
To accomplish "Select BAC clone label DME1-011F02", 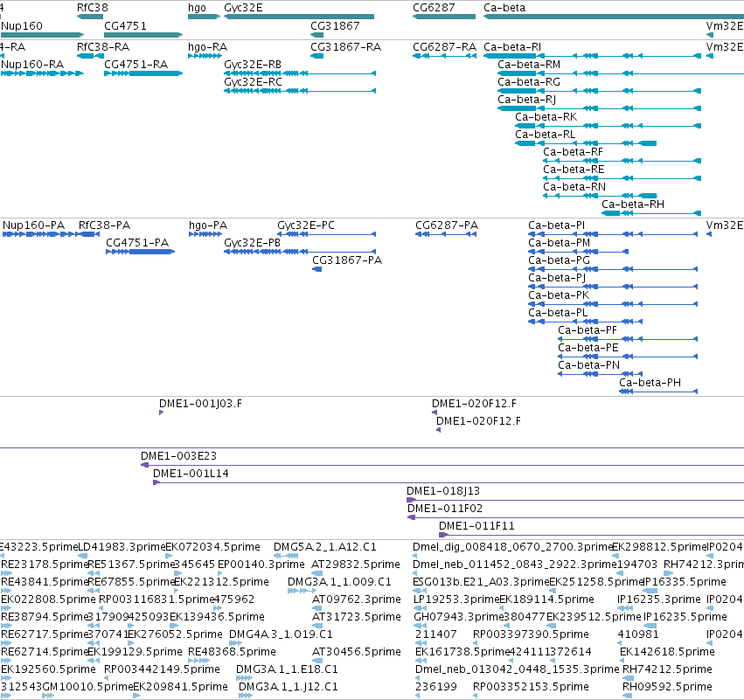I will coord(445,509).
